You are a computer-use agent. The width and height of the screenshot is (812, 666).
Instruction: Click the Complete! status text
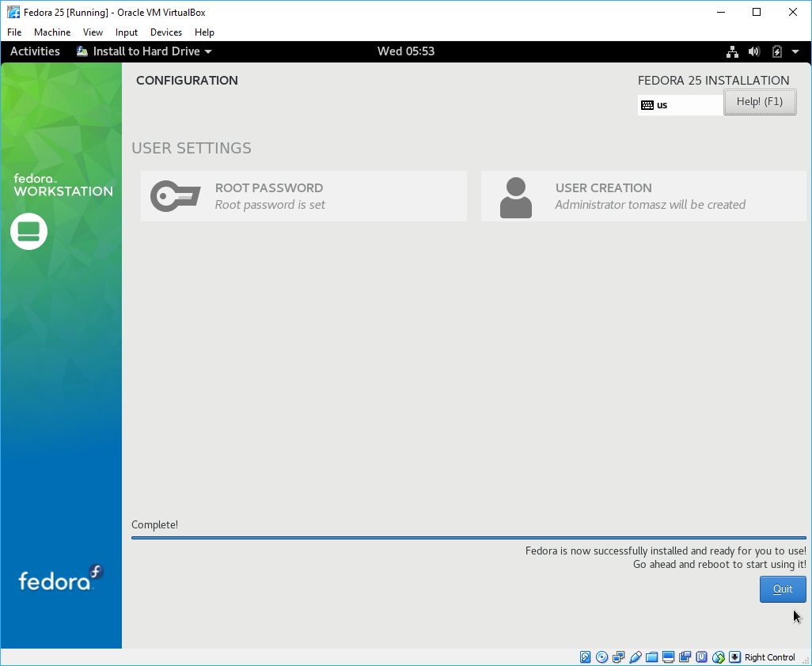[154, 524]
